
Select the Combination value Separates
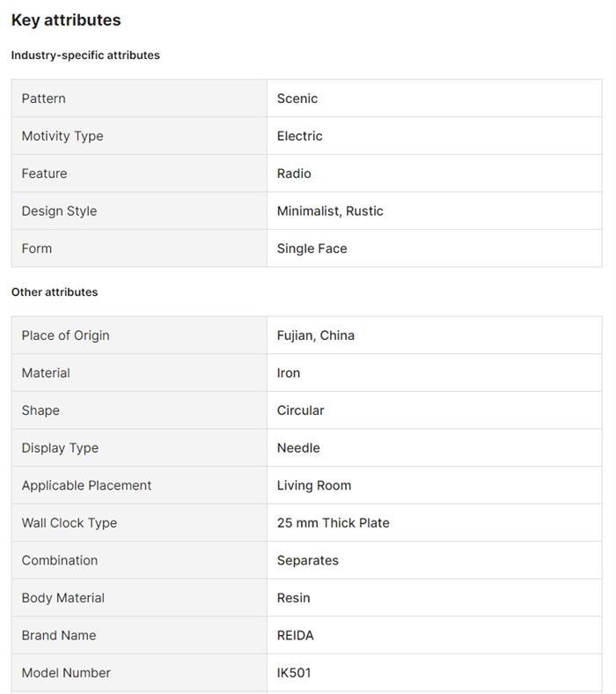(x=308, y=560)
